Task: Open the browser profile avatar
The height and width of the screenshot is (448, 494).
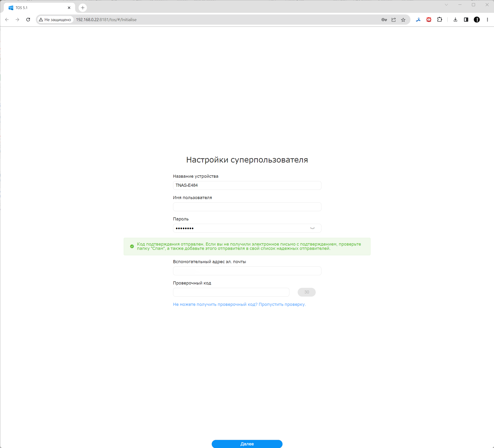Action: [x=477, y=20]
